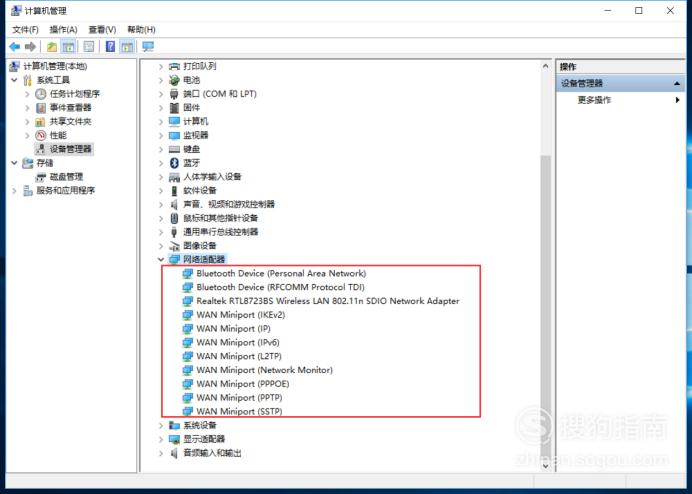Click the 显示适配器 display icon
Image resolution: width=692 pixels, height=494 pixels.
pos(175,439)
